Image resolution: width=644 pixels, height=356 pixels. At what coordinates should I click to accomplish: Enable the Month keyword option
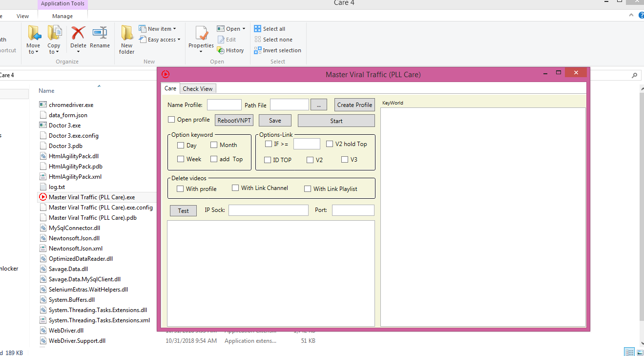click(x=214, y=145)
